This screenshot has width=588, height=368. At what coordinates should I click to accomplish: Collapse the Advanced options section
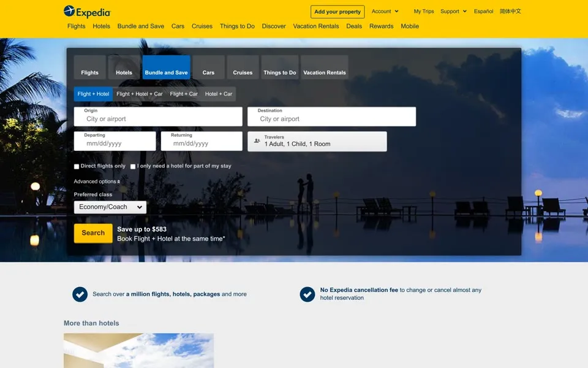97,182
